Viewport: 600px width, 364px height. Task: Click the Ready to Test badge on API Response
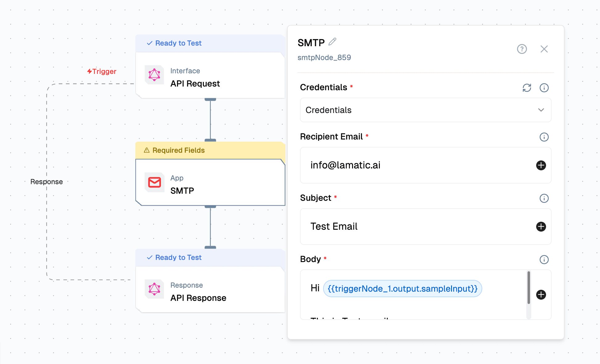pyautogui.click(x=174, y=257)
